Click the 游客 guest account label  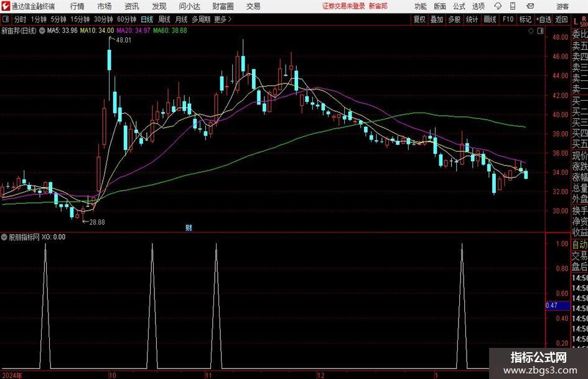click(562, 6)
